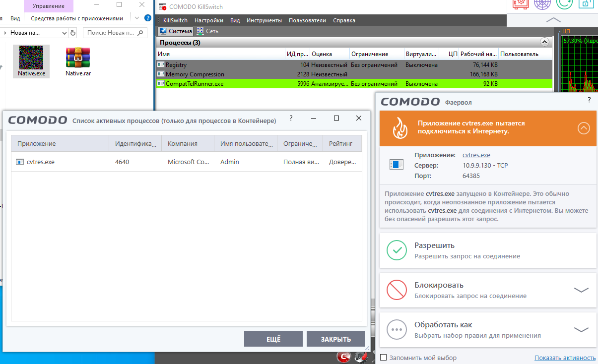This screenshot has width=598, height=364.
Task: Switch to the Система tab
Action: click(x=176, y=31)
